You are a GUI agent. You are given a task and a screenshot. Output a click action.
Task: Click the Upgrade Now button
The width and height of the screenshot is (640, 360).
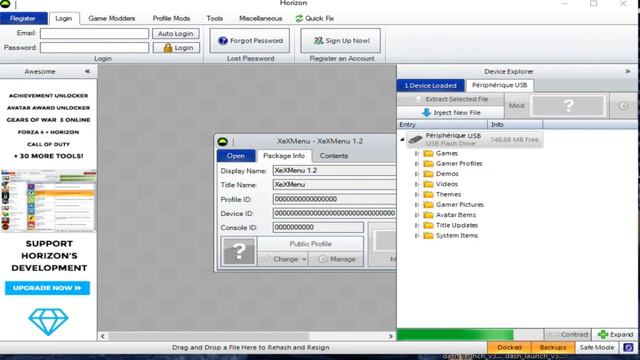(47, 288)
